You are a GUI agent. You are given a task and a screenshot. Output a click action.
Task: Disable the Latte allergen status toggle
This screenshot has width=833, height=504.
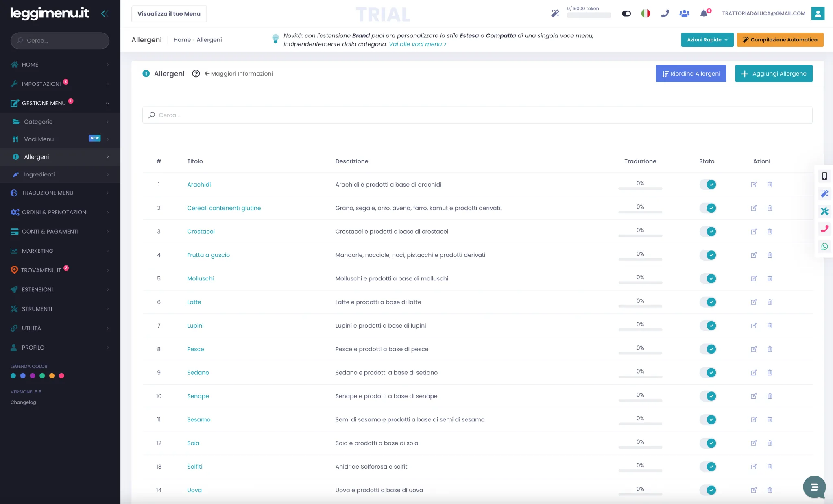(x=708, y=302)
